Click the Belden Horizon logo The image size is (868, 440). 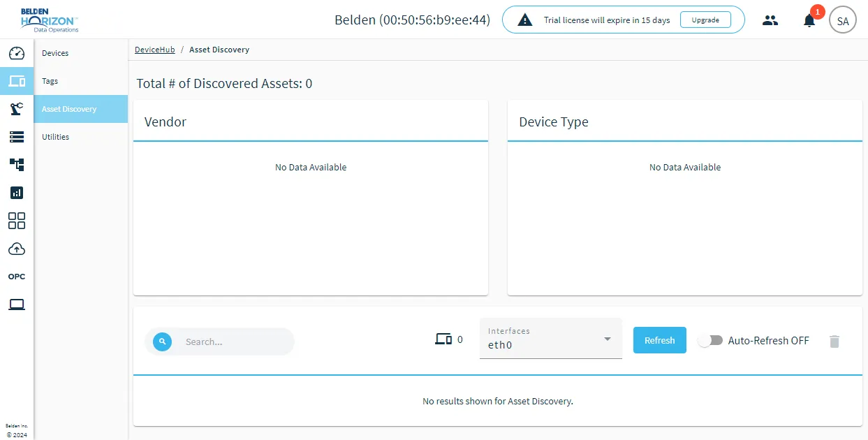49,20
